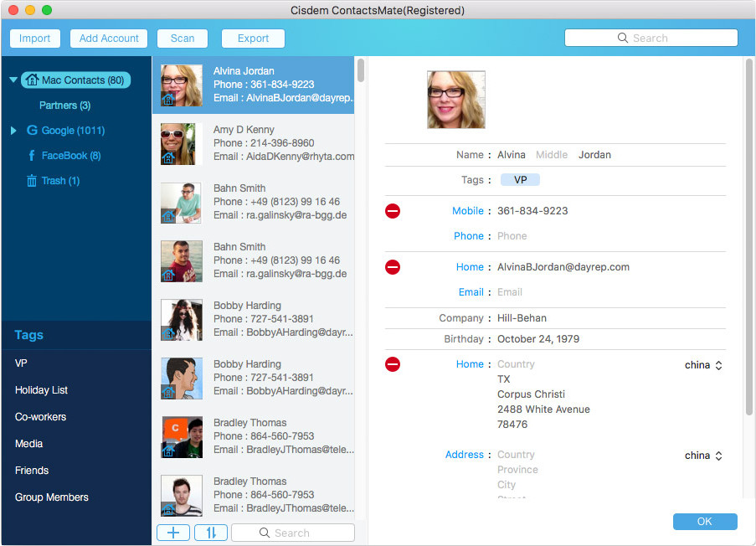Image resolution: width=756 pixels, height=546 pixels.
Task: Click the Province placeholder field
Action: [517, 469]
